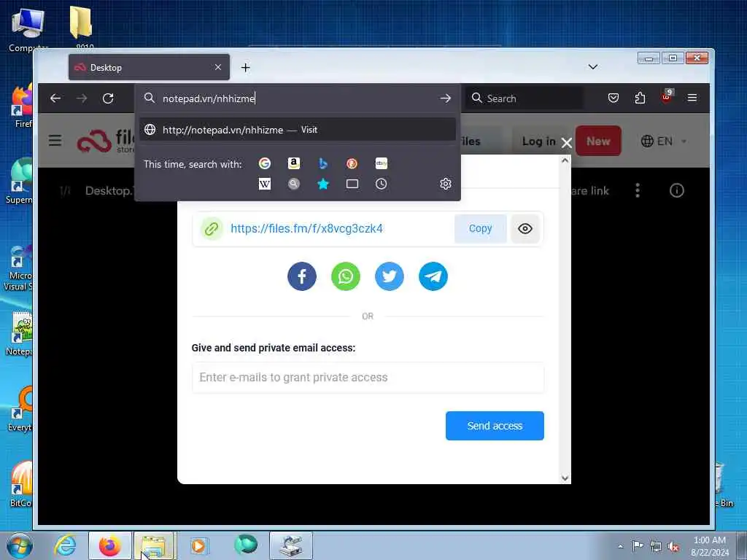
Task: Search this time with Wikipedia
Action: click(264, 184)
